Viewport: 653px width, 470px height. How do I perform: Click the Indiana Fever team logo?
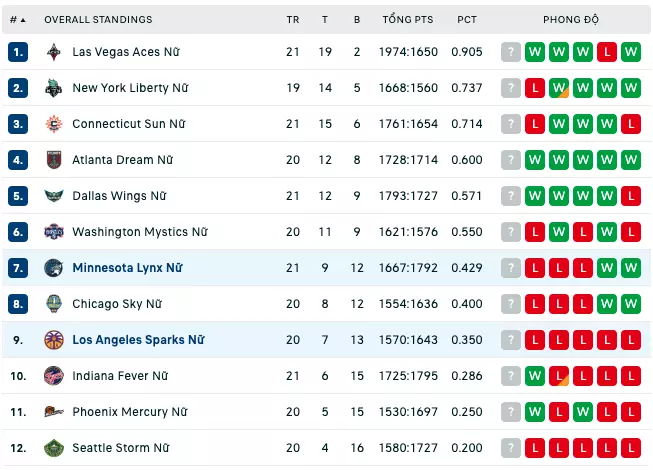tap(54, 376)
